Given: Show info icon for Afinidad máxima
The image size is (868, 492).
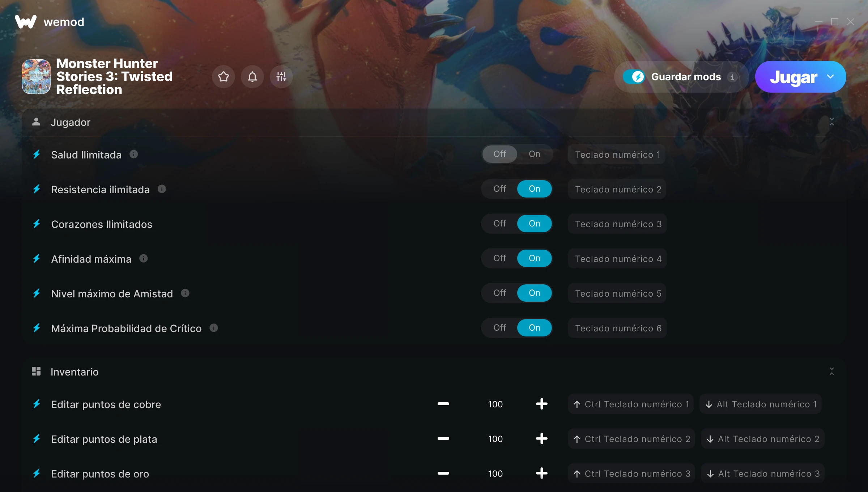Looking at the screenshot, I should [144, 259].
